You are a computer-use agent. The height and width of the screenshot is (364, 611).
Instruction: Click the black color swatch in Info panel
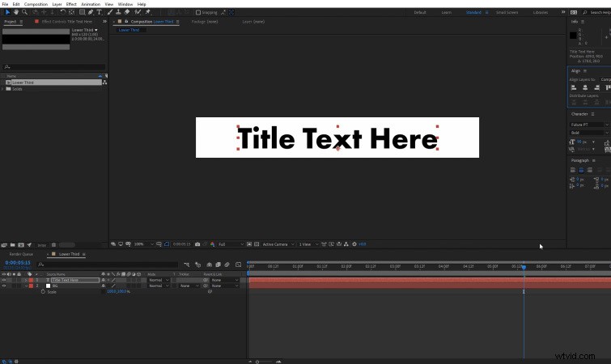[573, 36]
